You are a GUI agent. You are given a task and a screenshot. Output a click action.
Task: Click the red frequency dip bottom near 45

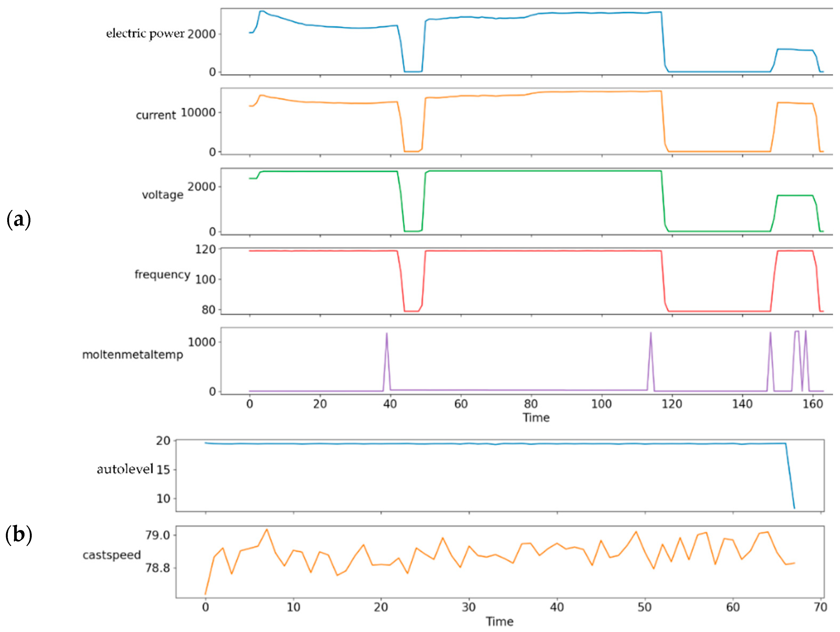(x=411, y=311)
